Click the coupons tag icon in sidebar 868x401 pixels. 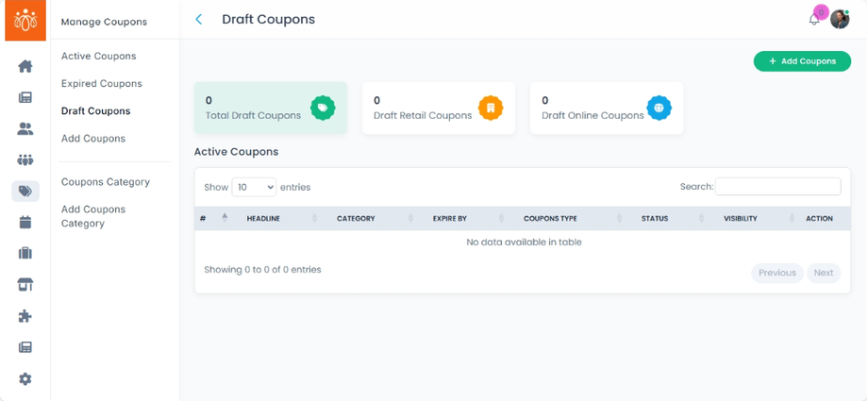25,191
